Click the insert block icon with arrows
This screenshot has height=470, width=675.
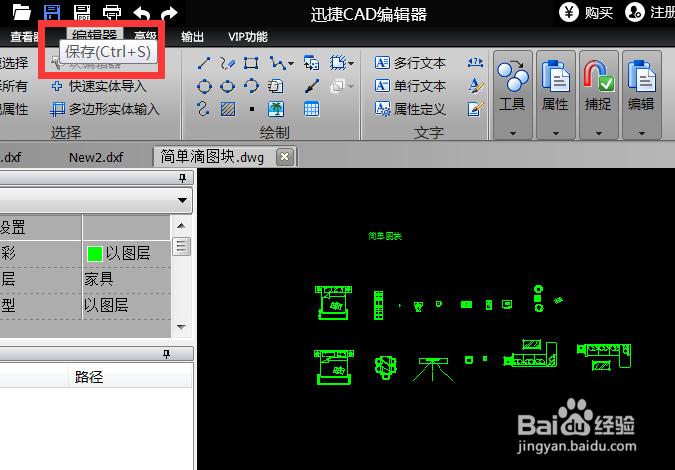311,63
